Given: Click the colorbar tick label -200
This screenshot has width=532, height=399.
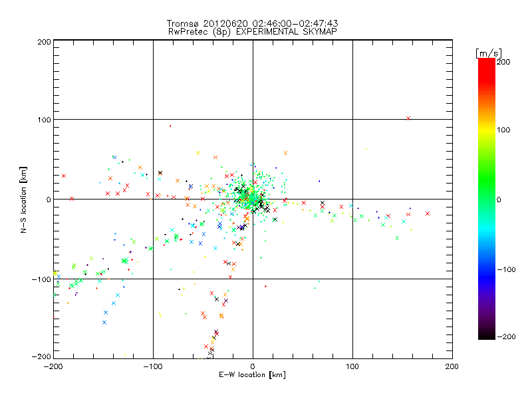Looking at the screenshot, I should click(506, 337).
